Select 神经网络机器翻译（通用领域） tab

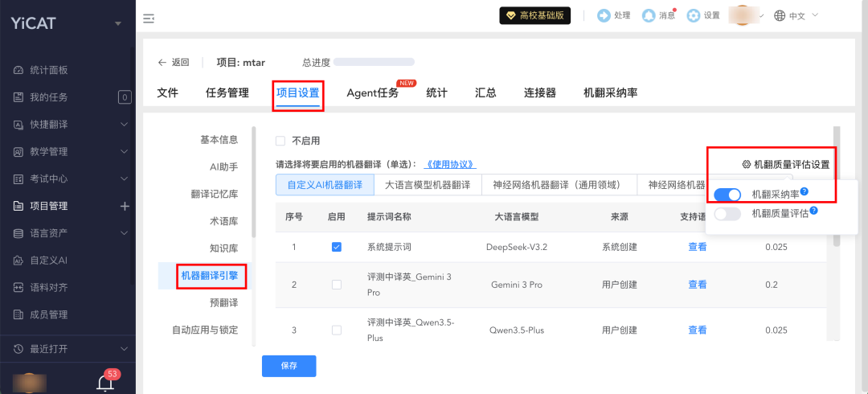click(x=559, y=185)
